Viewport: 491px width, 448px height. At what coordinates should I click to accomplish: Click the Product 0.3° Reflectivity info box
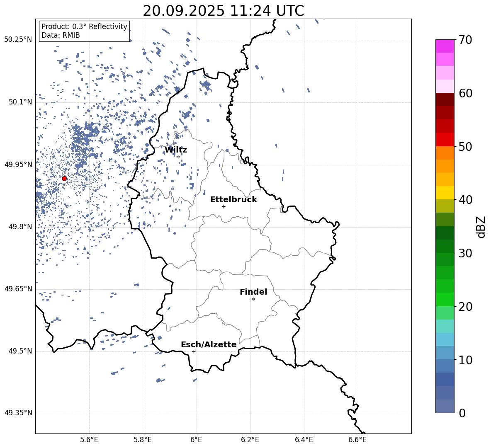pos(84,31)
